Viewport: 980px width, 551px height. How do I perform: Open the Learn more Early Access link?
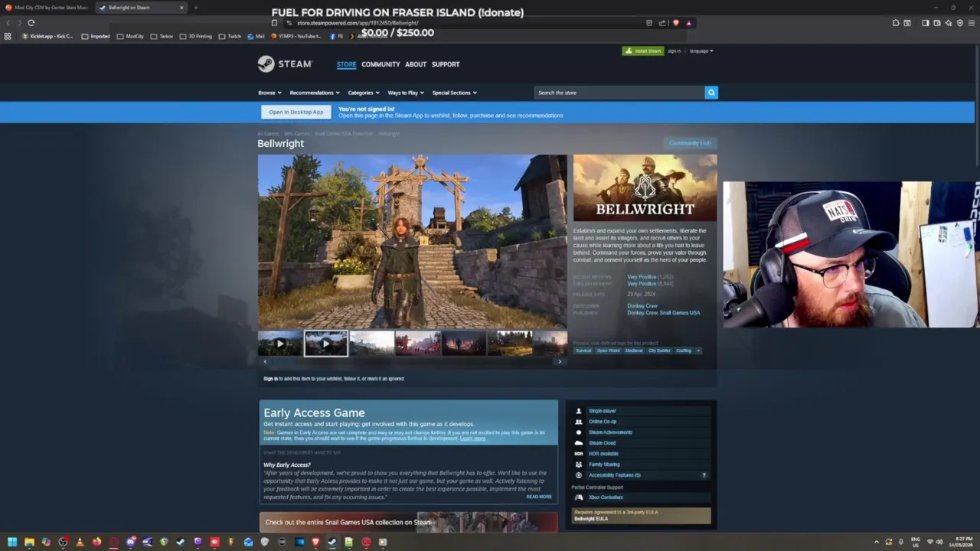pyautogui.click(x=472, y=439)
